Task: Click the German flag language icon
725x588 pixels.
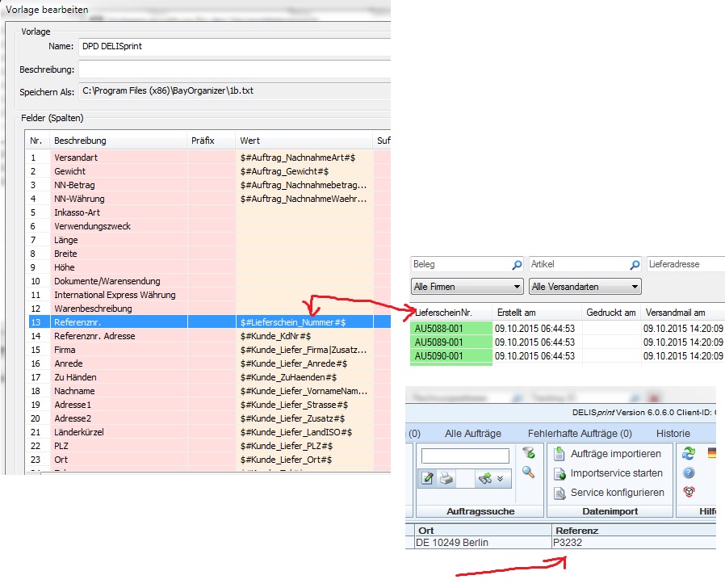Action: click(712, 454)
